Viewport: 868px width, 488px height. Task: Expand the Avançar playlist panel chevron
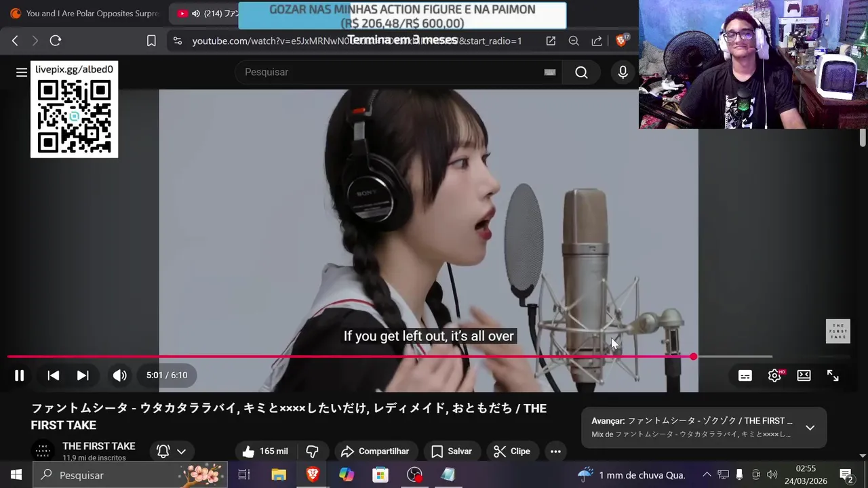[810, 428]
